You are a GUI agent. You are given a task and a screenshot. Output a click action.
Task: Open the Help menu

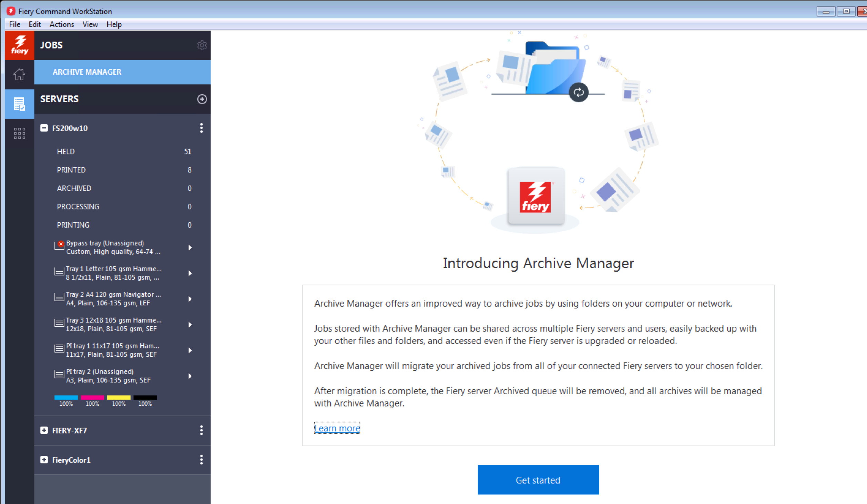[x=114, y=24]
